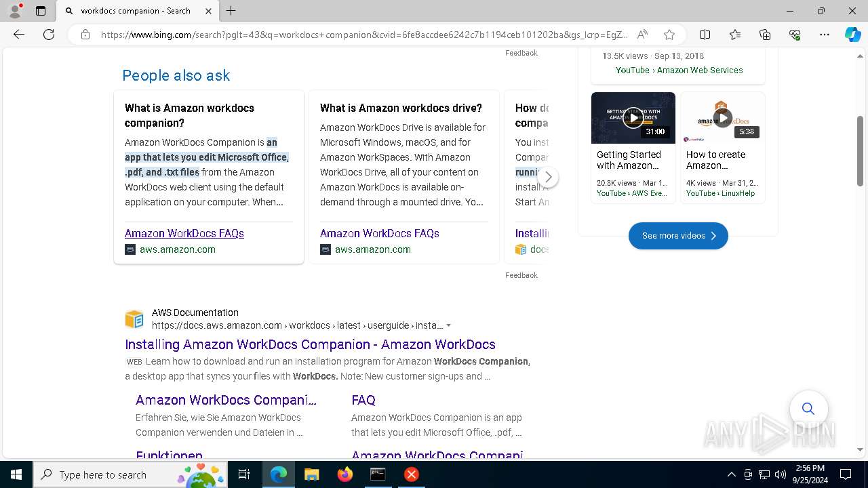Viewport: 868px width, 488px height.
Task: Click taskbar Type here to search box
Action: (130, 474)
